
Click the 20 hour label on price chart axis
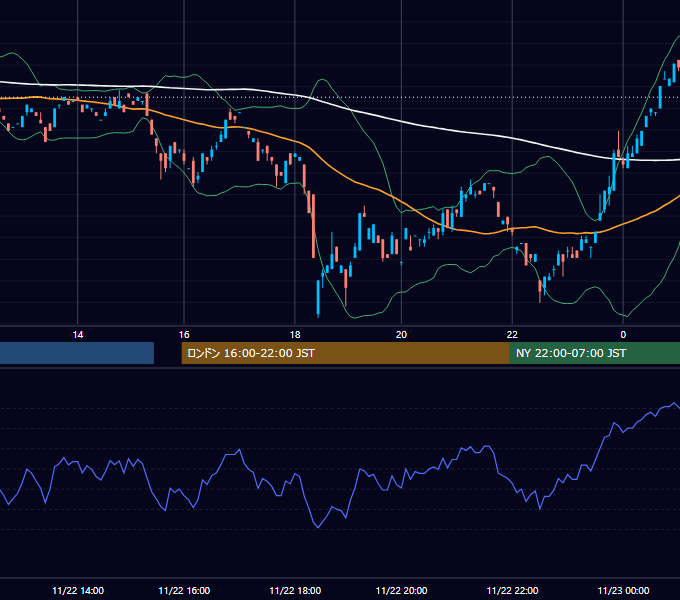tap(401, 335)
